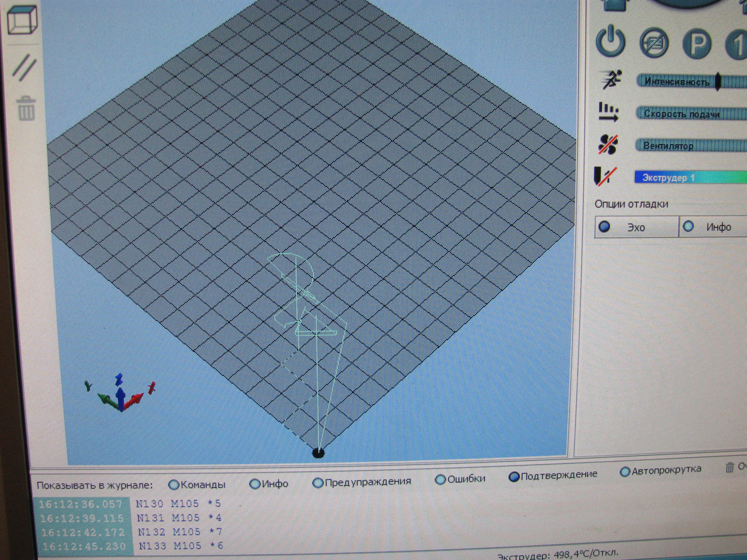
Task: Select log line N133 M105
Action: tap(181, 546)
